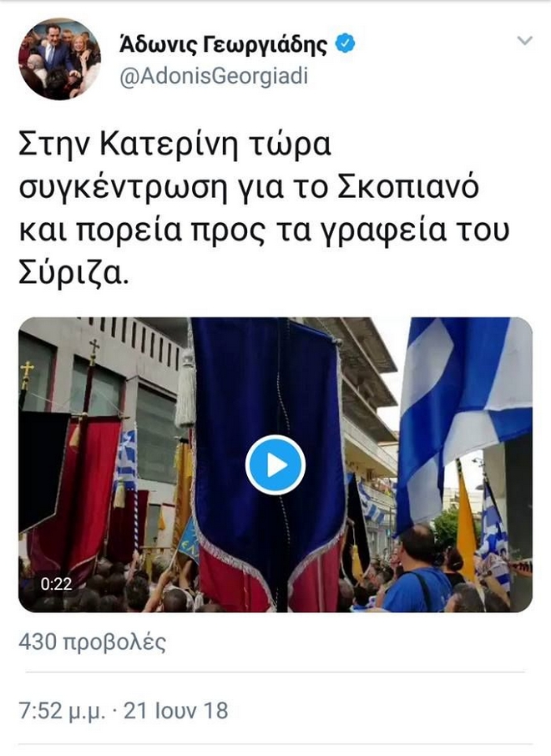Click the word συγκέντρωση in tweet
This screenshot has width=551, height=756.
(123, 189)
